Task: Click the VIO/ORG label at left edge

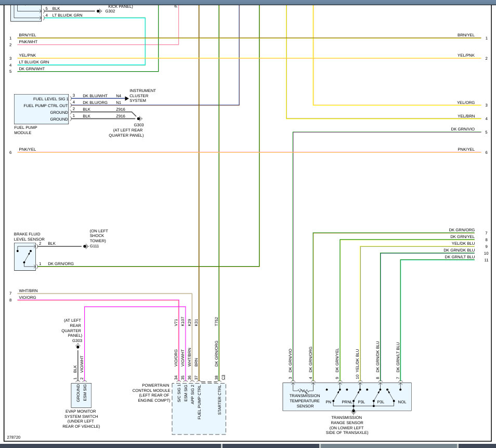Action: 28,297
